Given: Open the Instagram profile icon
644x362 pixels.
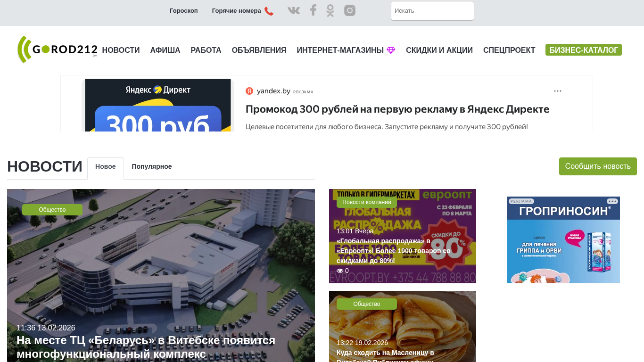Looking at the screenshot, I should pos(350,10).
